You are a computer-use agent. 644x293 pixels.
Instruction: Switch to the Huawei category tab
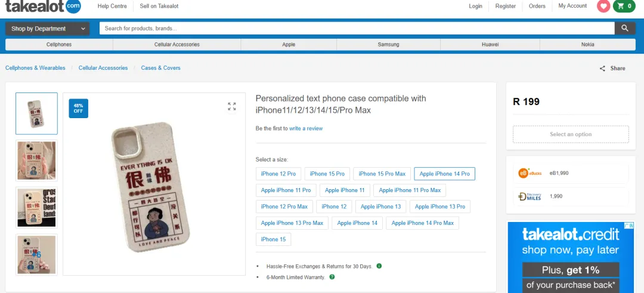click(490, 45)
